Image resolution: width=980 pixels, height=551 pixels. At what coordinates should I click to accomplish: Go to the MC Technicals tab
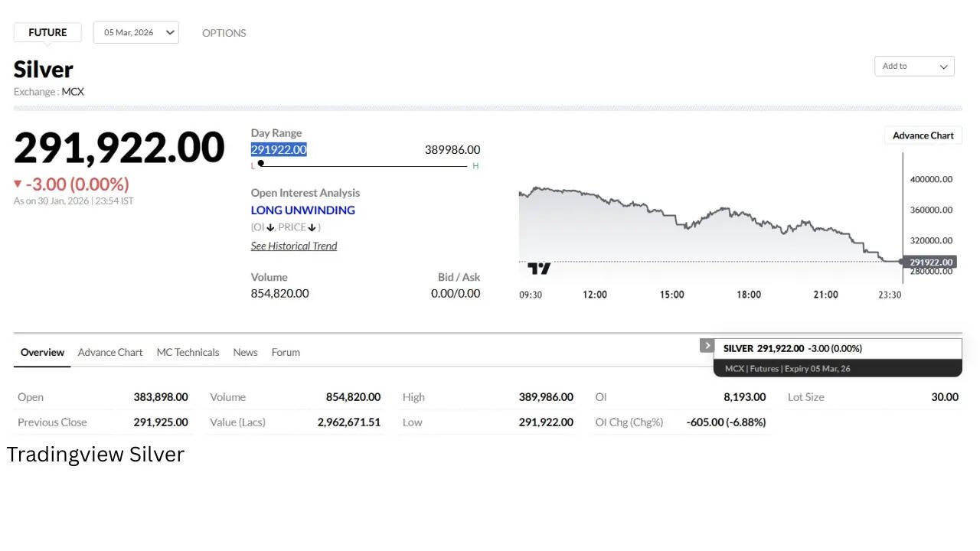pos(188,352)
